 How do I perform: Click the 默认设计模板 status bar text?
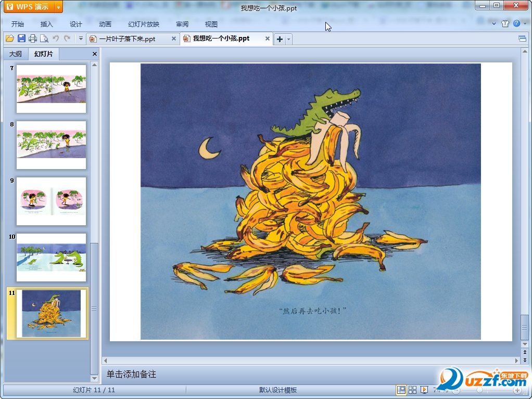tap(278, 390)
